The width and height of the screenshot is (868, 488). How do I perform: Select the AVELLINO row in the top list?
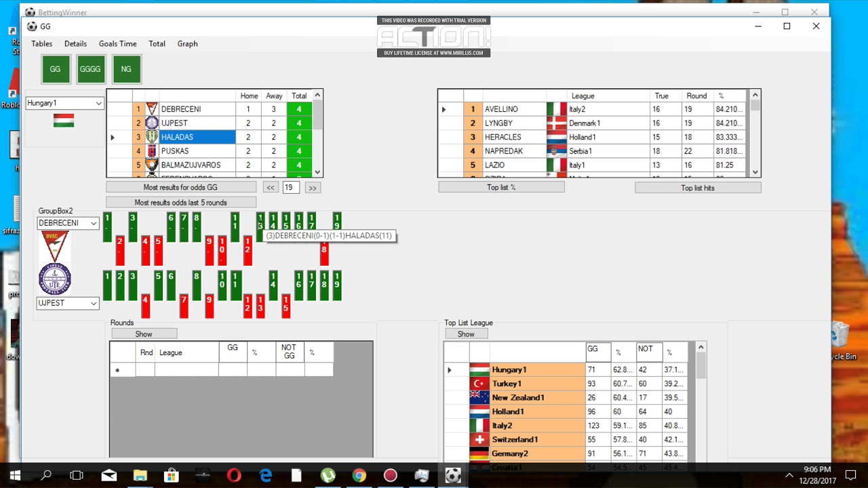coord(593,109)
